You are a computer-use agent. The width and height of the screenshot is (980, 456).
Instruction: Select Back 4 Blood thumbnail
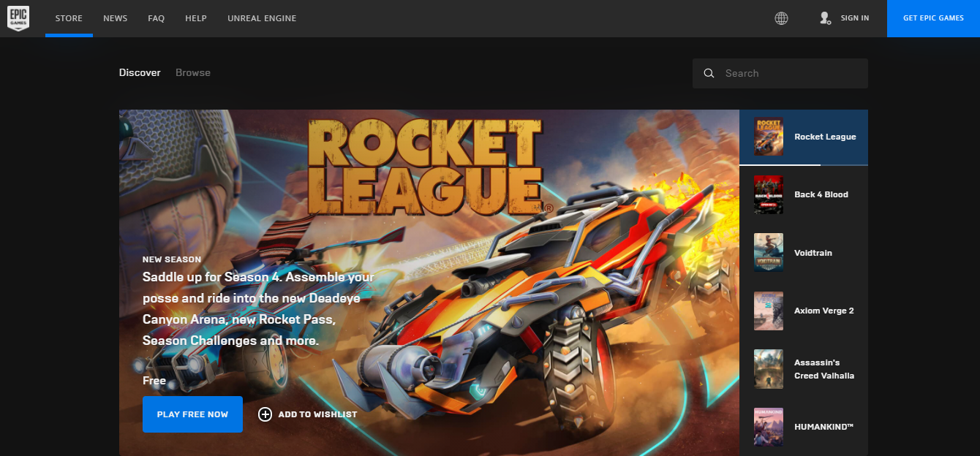pos(769,194)
